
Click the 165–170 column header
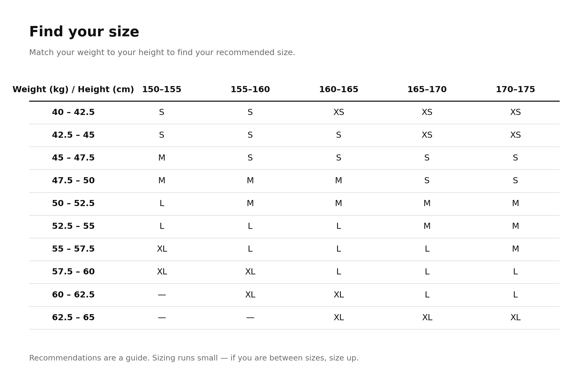click(427, 90)
